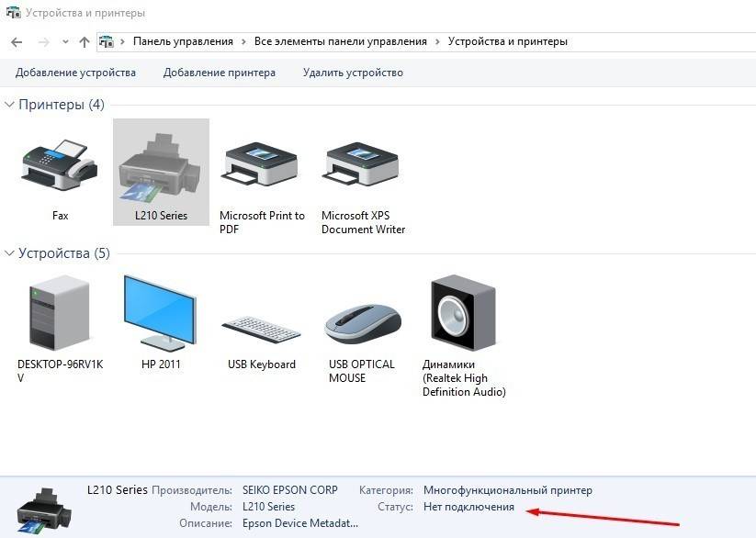The height and width of the screenshot is (538, 756).
Task: Click the Статус: field label
Action: [395, 507]
